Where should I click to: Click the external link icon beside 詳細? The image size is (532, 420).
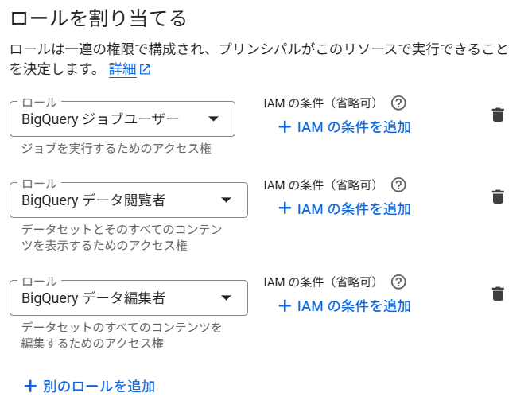pos(145,70)
